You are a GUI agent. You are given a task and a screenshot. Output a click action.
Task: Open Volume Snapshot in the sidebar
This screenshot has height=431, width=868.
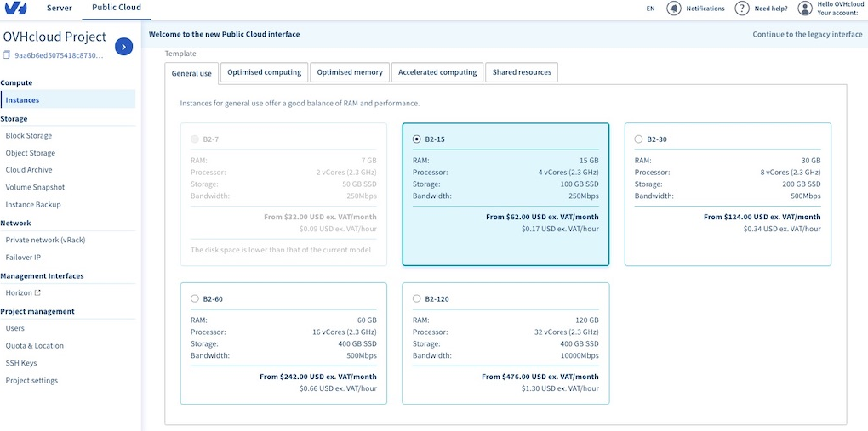point(35,187)
